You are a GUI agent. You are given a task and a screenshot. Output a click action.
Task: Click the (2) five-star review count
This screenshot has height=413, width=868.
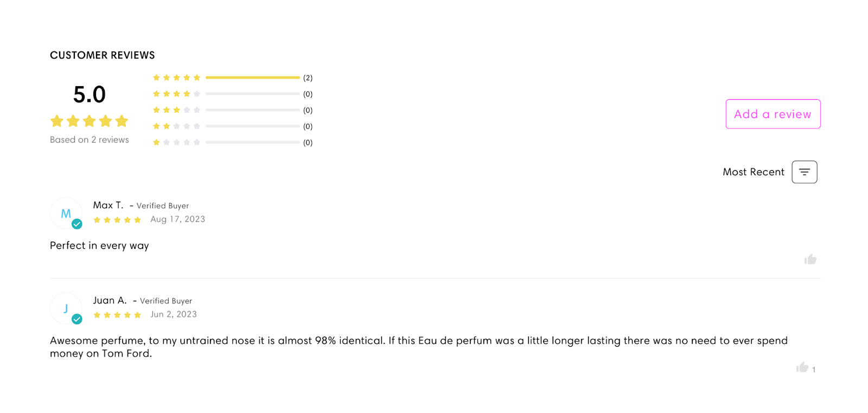point(308,78)
